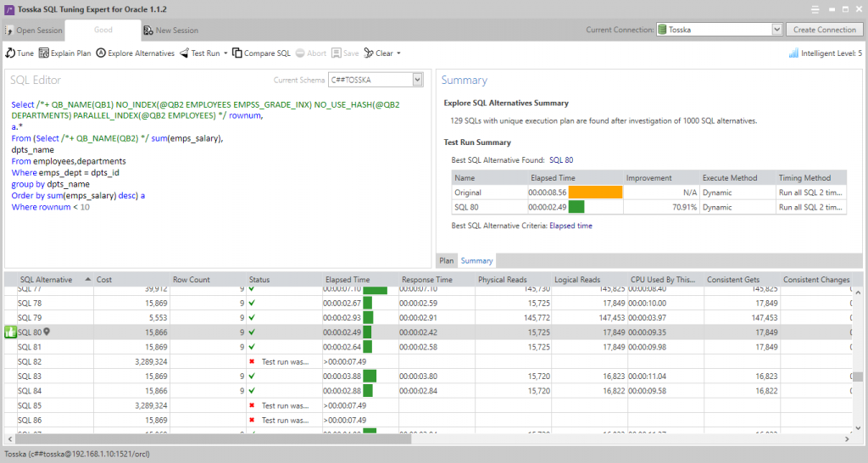Click the green check status on SQL 83

252,376
